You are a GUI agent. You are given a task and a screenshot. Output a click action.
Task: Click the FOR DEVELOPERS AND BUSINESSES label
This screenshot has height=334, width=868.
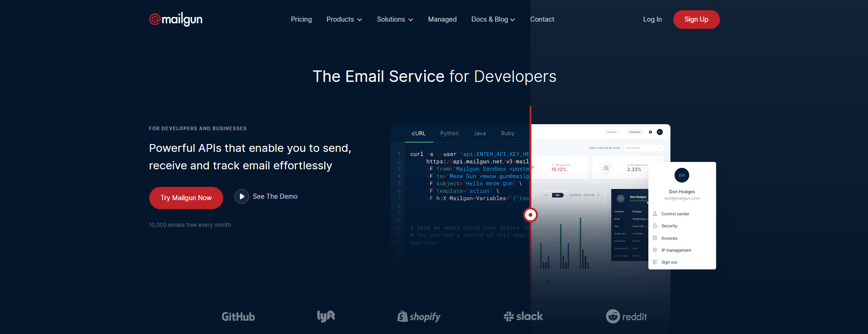pyautogui.click(x=198, y=128)
